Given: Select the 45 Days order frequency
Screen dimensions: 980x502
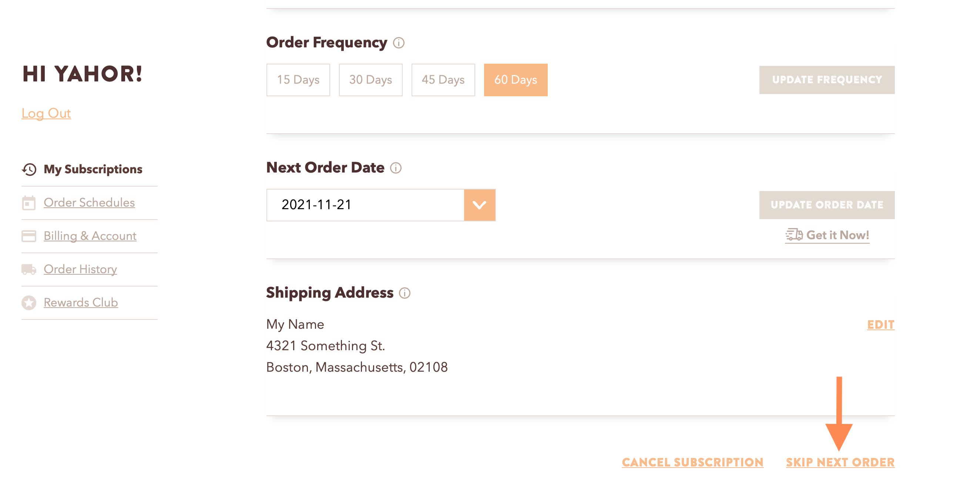Looking at the screenshot, I should coord(443,80).
